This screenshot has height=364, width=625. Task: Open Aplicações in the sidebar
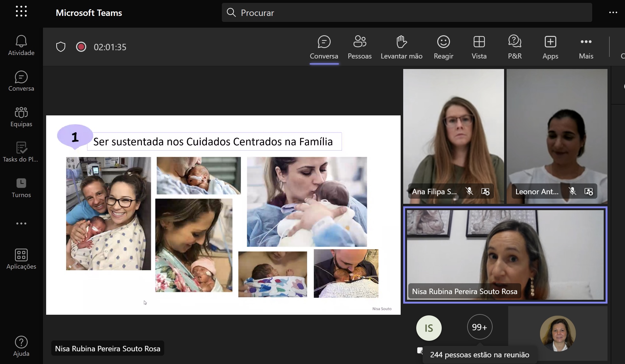(21, 259)
